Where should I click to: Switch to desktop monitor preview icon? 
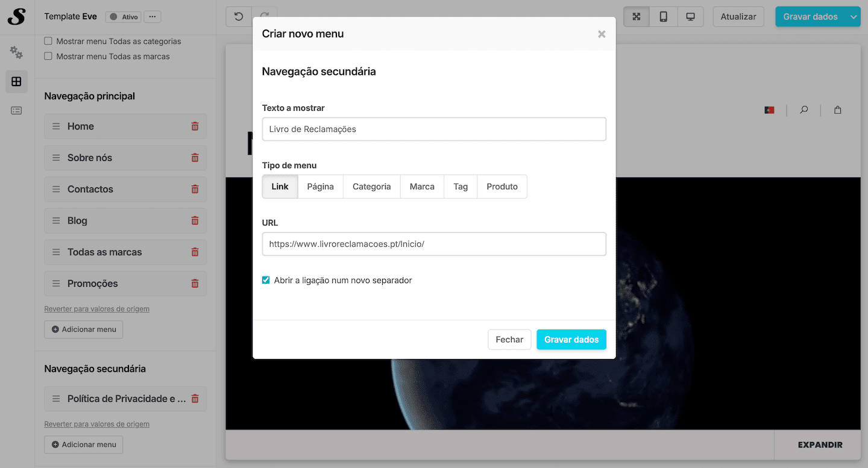click(690, 17)
